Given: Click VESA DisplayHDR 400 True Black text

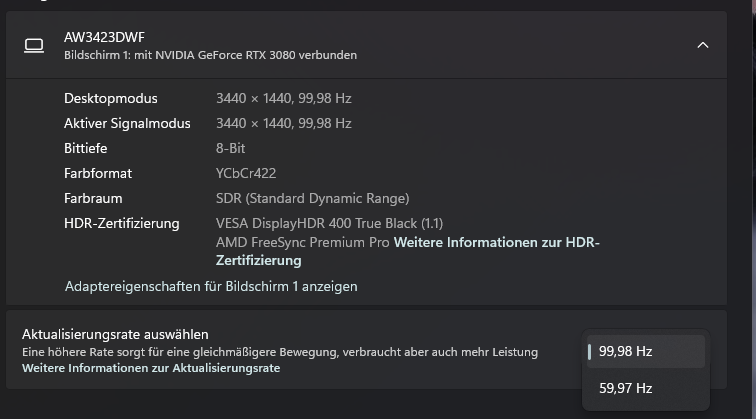Looking at the screenshot, I should click(x=329, y=224).
